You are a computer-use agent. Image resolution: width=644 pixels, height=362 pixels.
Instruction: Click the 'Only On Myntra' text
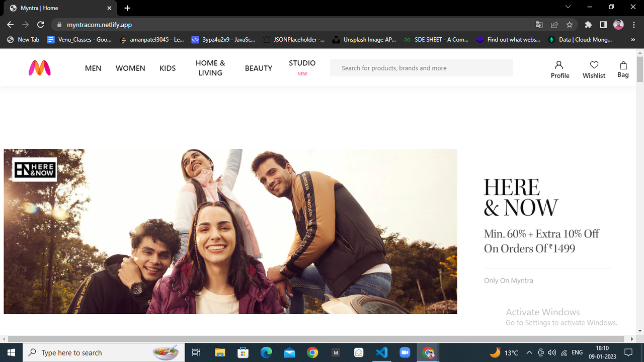pyautogui.click(x=508, y=281)
